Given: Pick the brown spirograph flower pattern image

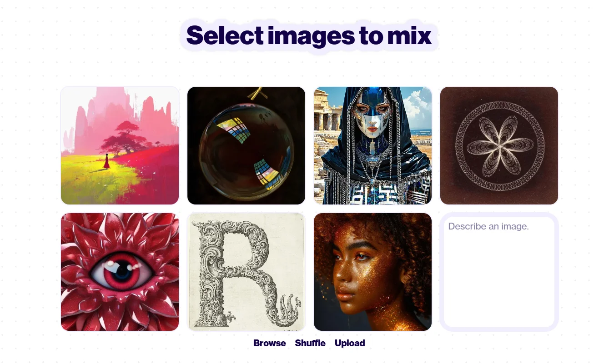Looking at the screenshot, I should pyautogui.click(x=499, y=145).
